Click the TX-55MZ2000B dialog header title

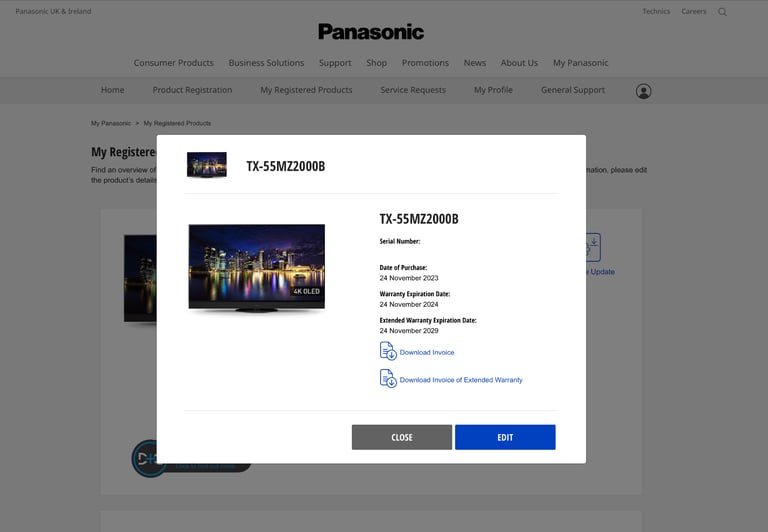coord(286,166)
